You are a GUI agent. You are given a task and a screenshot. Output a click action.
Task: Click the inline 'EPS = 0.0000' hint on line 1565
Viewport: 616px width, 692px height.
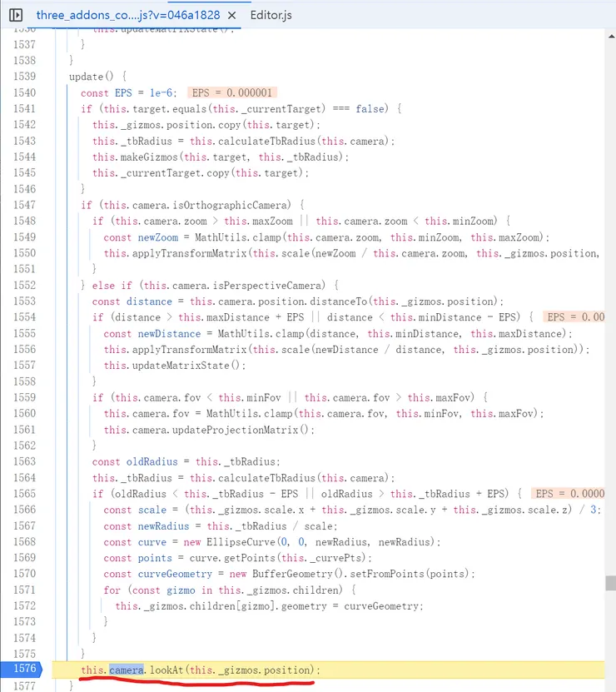coord(569,494)
